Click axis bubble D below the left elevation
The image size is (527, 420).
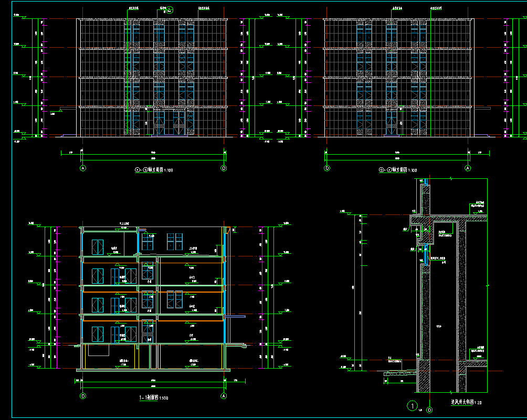coord(224,168)
